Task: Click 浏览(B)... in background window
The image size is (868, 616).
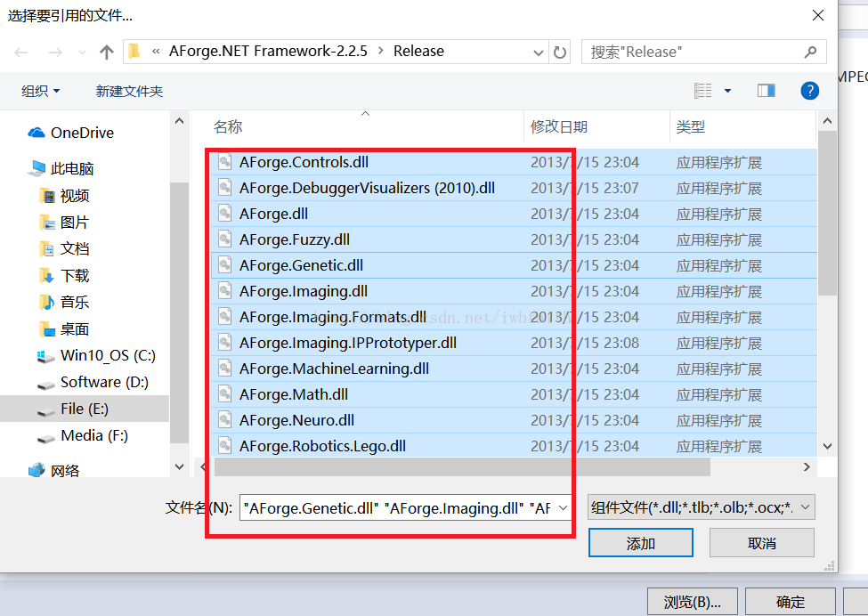Action: (692, 602)
